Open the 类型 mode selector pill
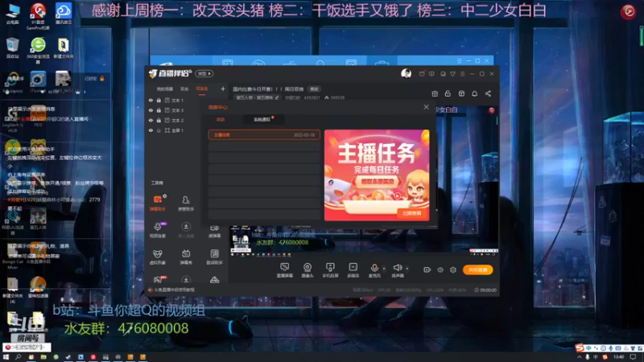 pos(204,73)
